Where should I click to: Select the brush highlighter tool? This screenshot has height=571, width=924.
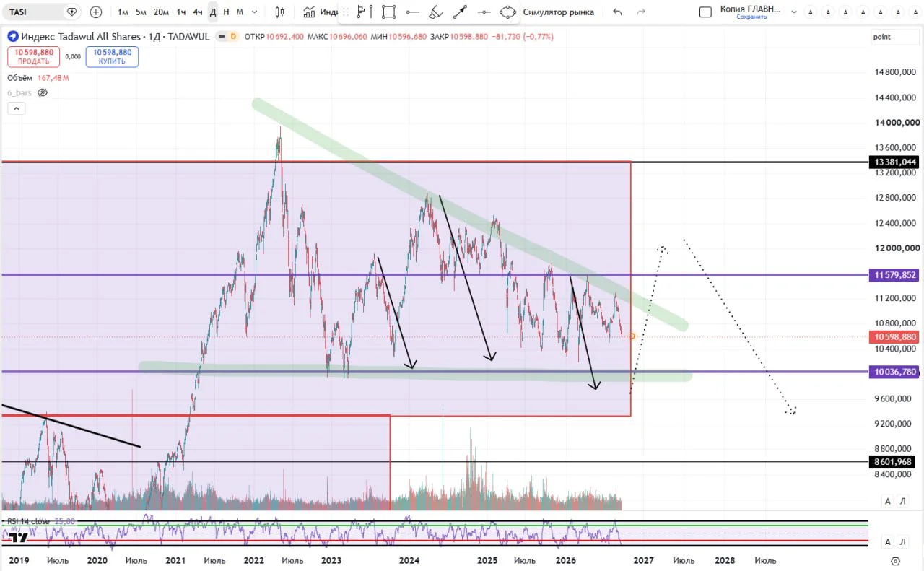436,12
